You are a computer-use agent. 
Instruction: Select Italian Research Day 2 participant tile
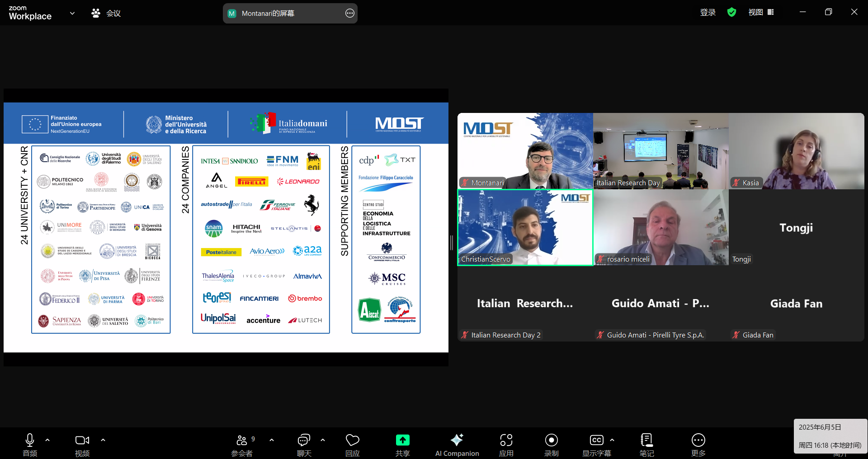[x=525, y=303]
